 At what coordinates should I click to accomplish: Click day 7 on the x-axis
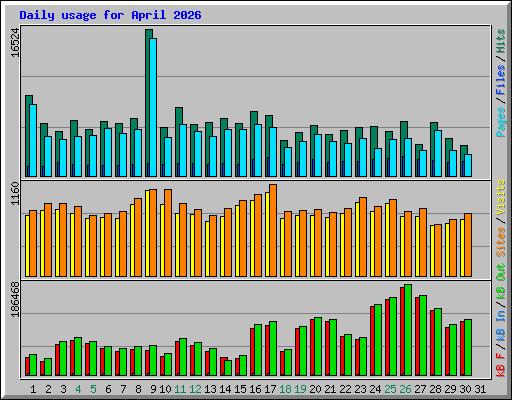point(123,389)
